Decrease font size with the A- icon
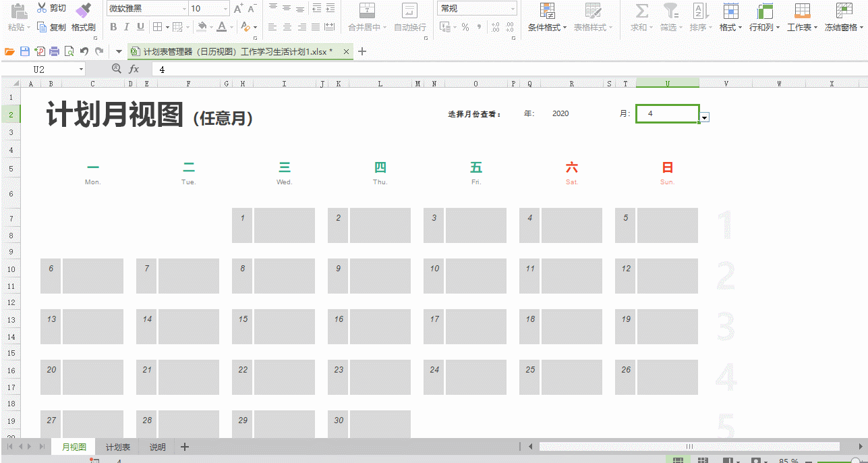868x463 pixels. pyautogui.click(x=252, y=9)
